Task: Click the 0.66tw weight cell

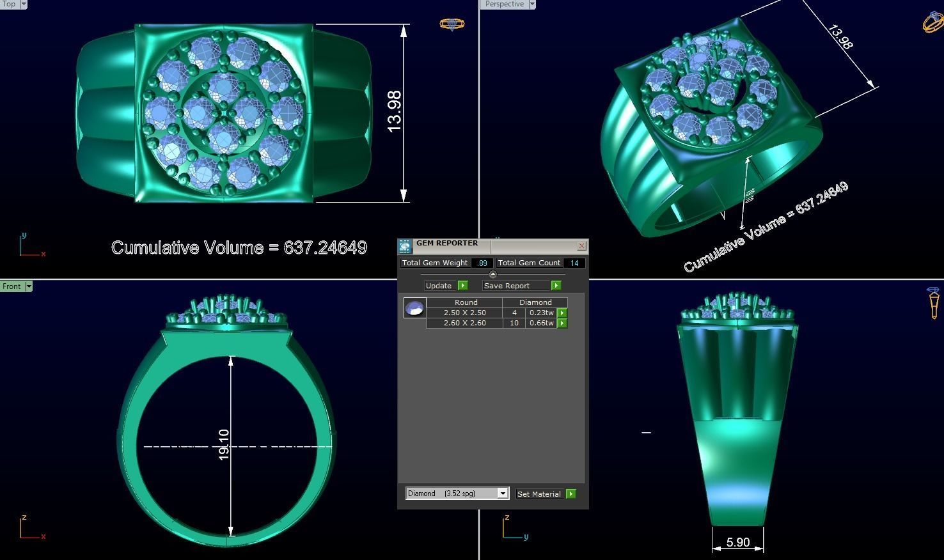Action: coord(541,323)
